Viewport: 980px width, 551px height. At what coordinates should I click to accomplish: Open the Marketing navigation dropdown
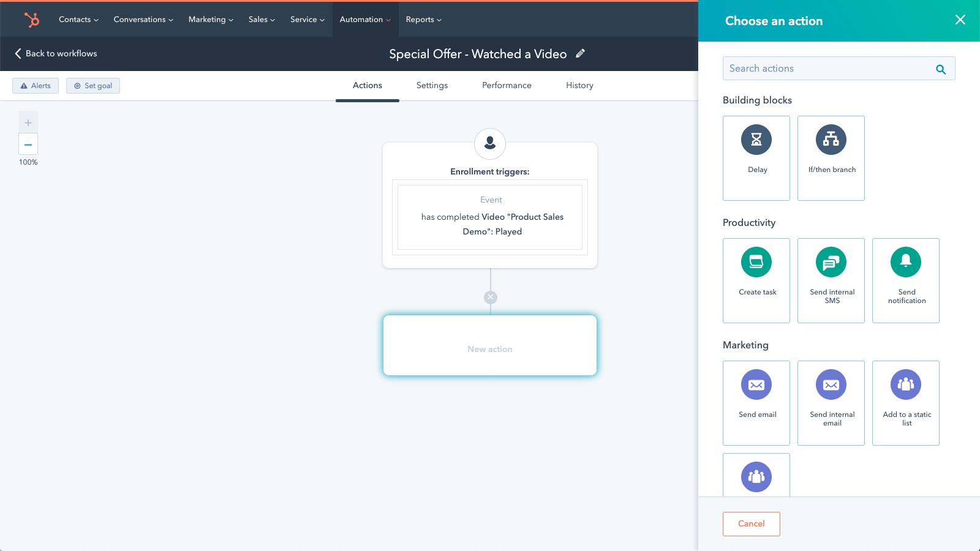[209, 19]
